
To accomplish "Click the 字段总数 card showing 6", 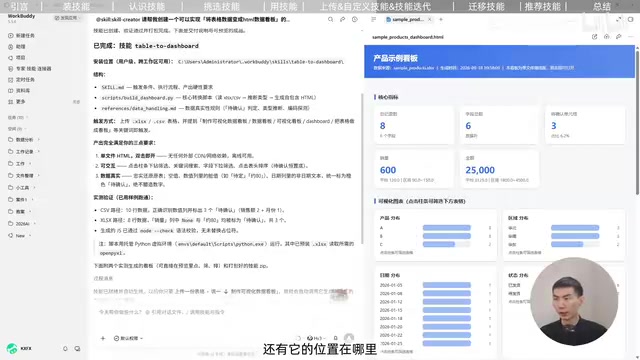I will [x=500, y=125].
